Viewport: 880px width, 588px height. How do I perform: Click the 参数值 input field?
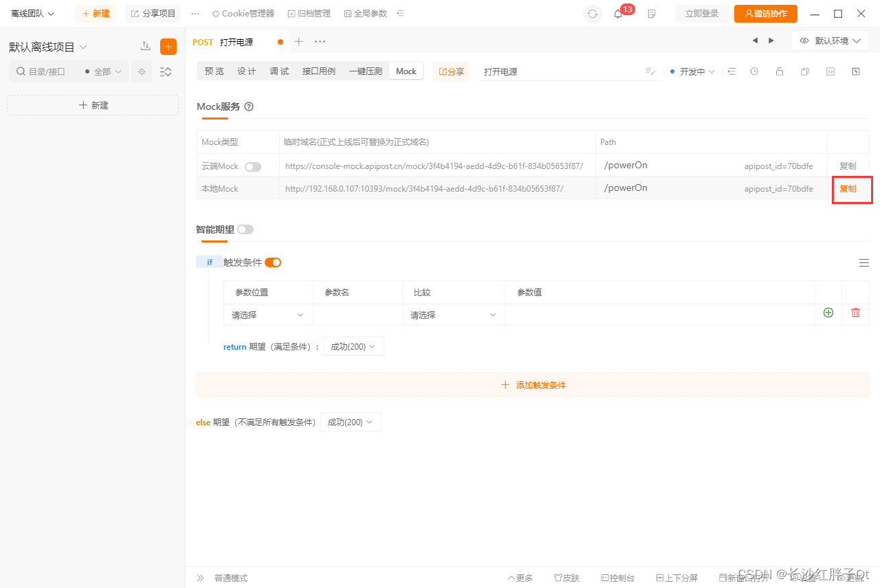click(x=660, y=315)
